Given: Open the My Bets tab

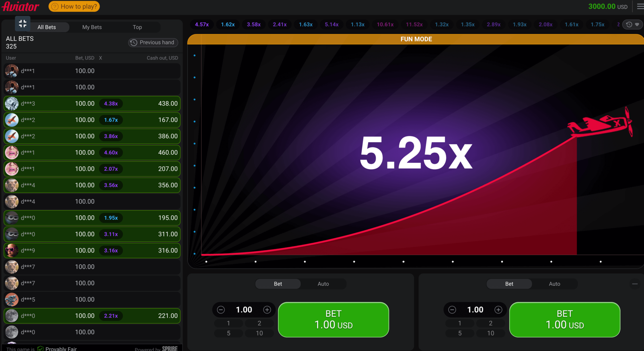Looking at the screenshot, I should (x=92, y=27).
